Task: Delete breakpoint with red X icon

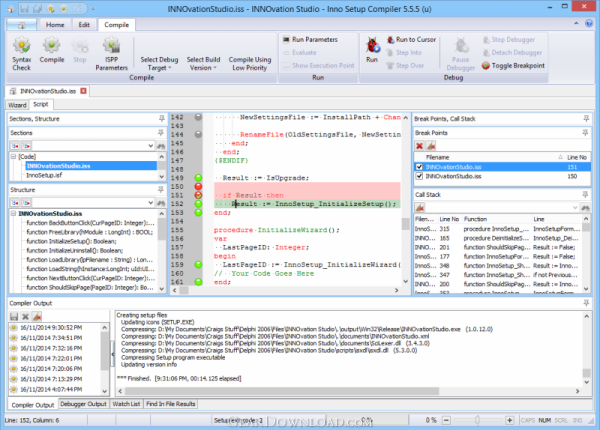Action: (x=419, y=145)
